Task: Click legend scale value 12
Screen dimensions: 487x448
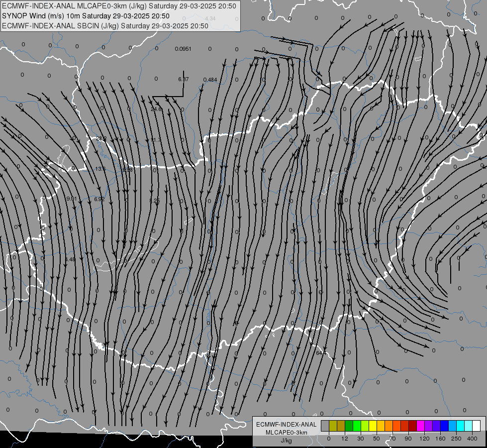Action: point(345,439)
